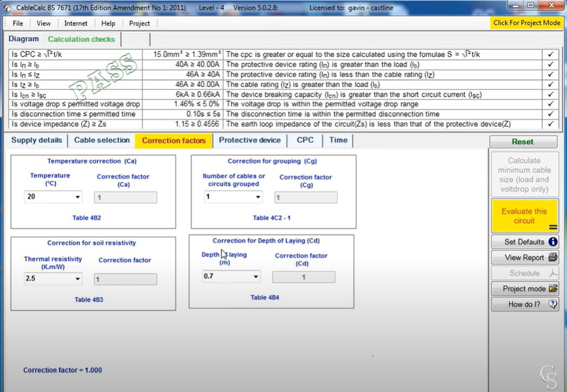Open the Help menu
The height and width of the screenshot is (392, 567).
[x=108, y=23]
